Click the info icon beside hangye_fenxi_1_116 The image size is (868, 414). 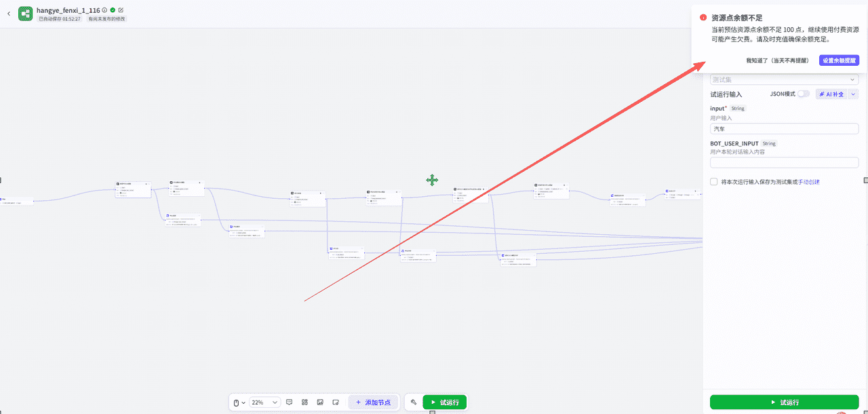tap(104, 10)
